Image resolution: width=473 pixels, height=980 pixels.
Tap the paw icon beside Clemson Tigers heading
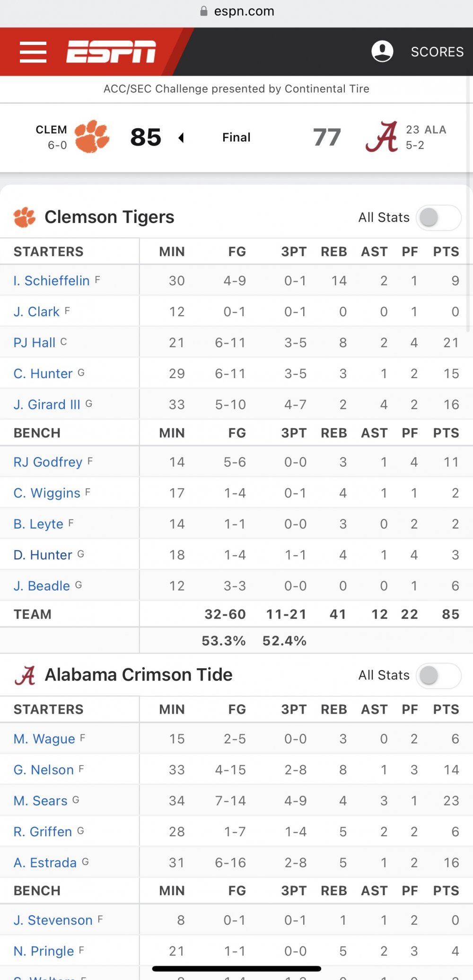click(x=25, y=217)
